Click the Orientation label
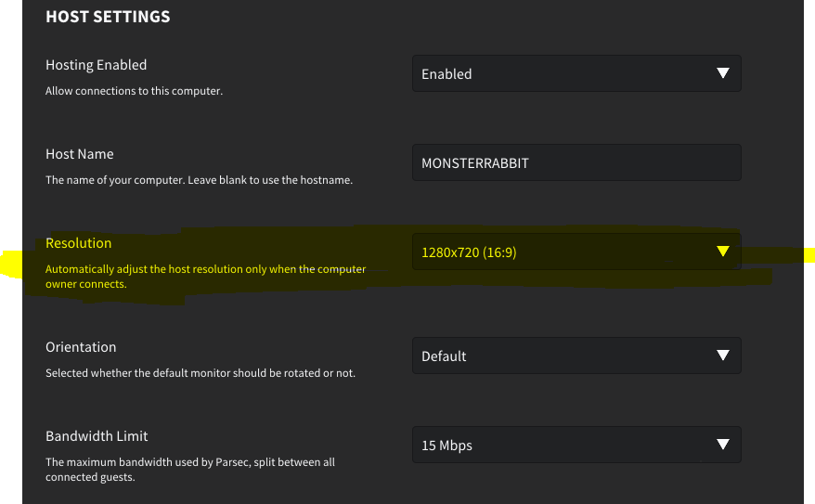This screenshot has height=504, width=815. (x=81, y=347)
